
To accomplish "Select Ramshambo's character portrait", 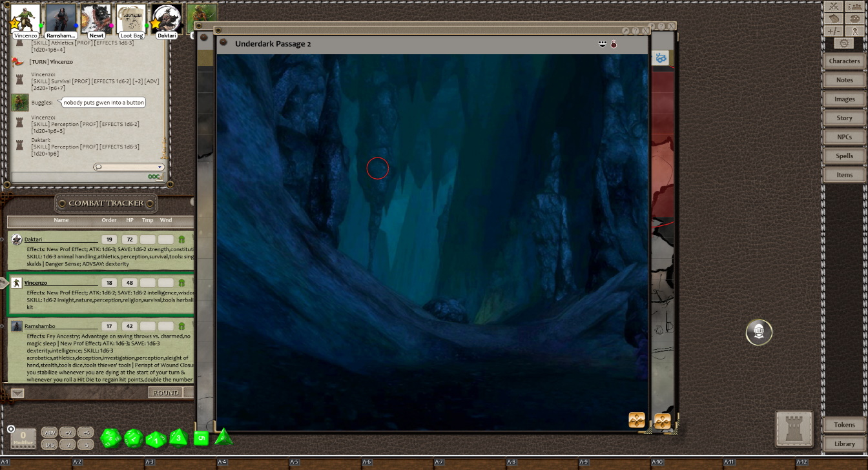I will tap(61, 17).
